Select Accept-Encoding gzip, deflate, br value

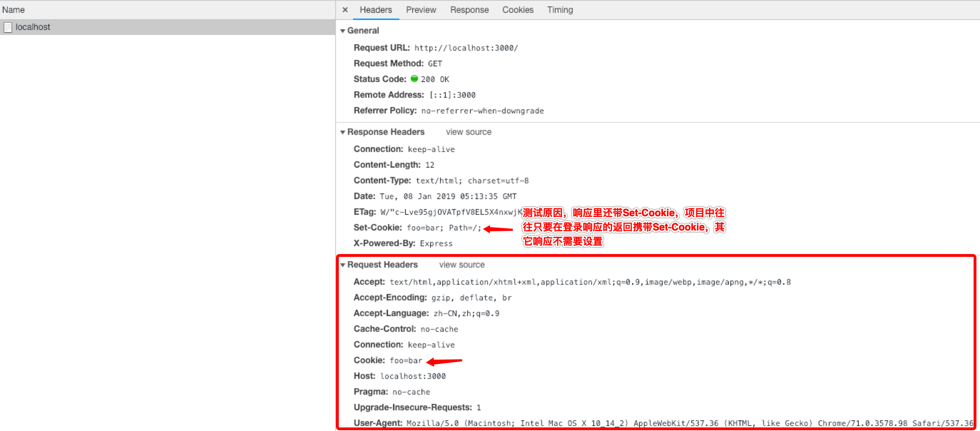coord(471,298)
